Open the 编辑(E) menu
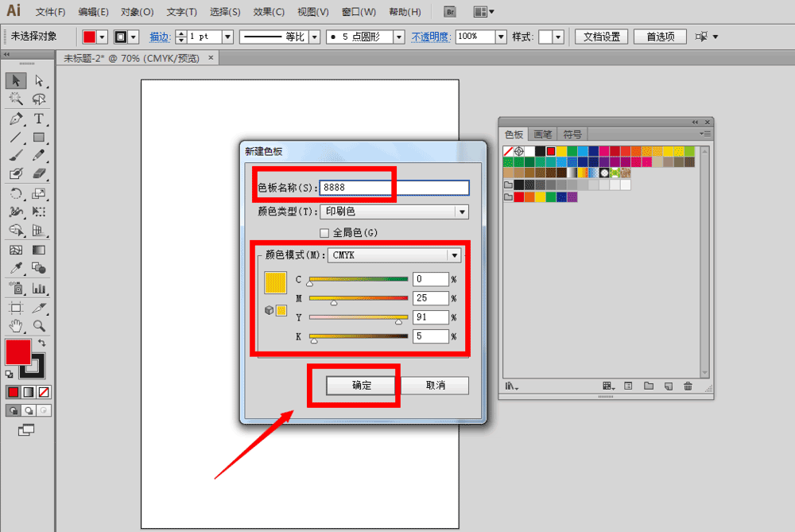The height and width of the screenshot is (532, 795). (93, 12)
